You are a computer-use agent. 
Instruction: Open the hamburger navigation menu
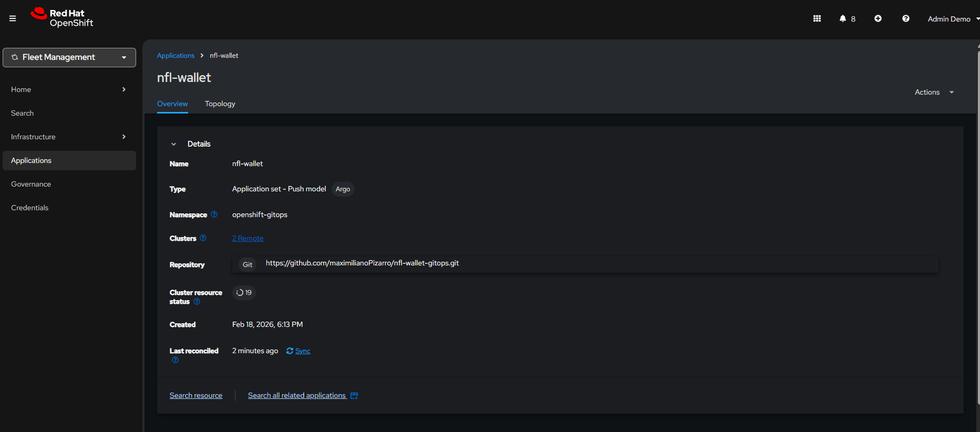[13, 18]
